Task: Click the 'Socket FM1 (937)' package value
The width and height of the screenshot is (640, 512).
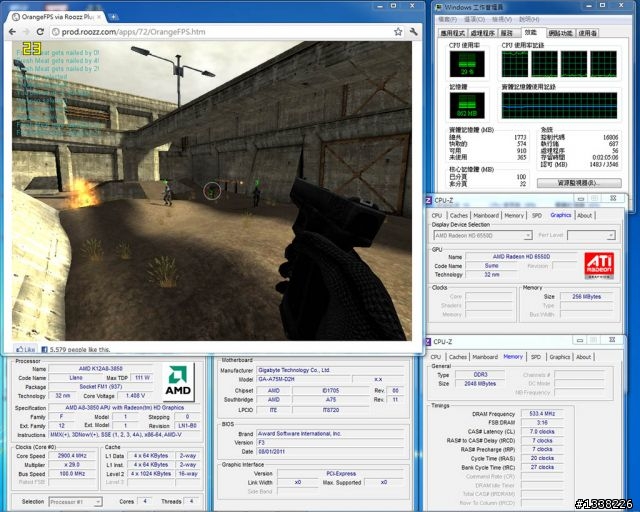Action: [x=100, y=387]
